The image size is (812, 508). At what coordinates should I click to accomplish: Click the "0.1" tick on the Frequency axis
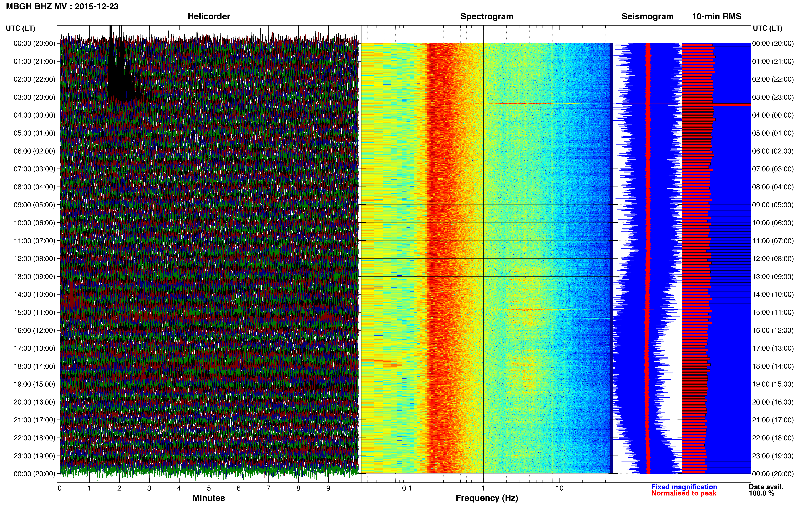pos(407,488)
